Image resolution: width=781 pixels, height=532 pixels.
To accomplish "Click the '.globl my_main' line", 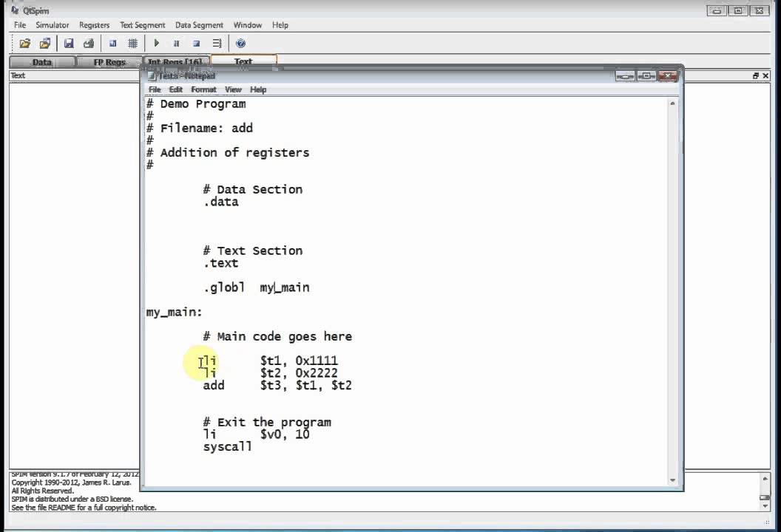I will click(x=256, y=287).
